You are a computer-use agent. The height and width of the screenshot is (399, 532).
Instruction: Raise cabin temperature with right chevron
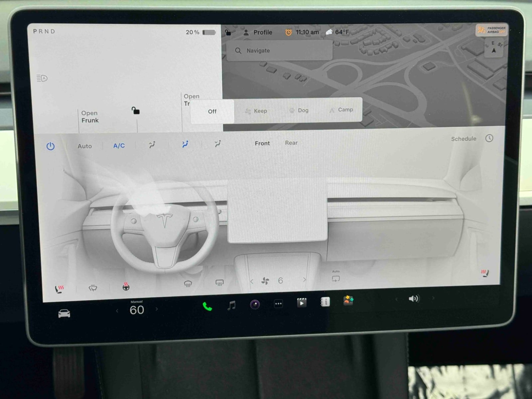(x=157, y=309)
